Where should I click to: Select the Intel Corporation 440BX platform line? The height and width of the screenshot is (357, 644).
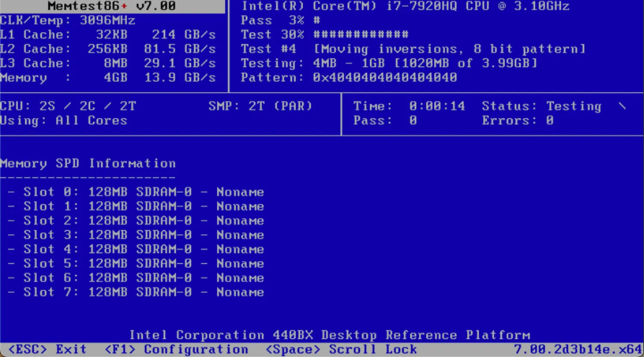pyautogui.click(x=330, y=335)
